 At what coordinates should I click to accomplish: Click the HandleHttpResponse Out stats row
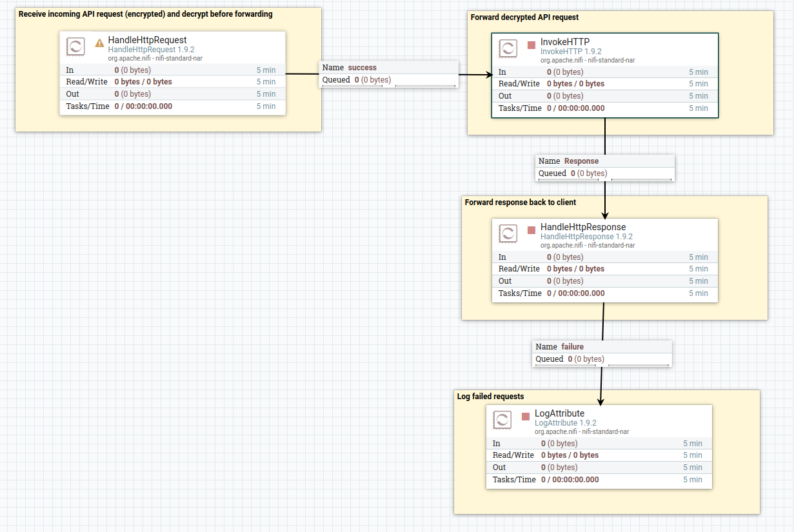click(x=604, y=281)
